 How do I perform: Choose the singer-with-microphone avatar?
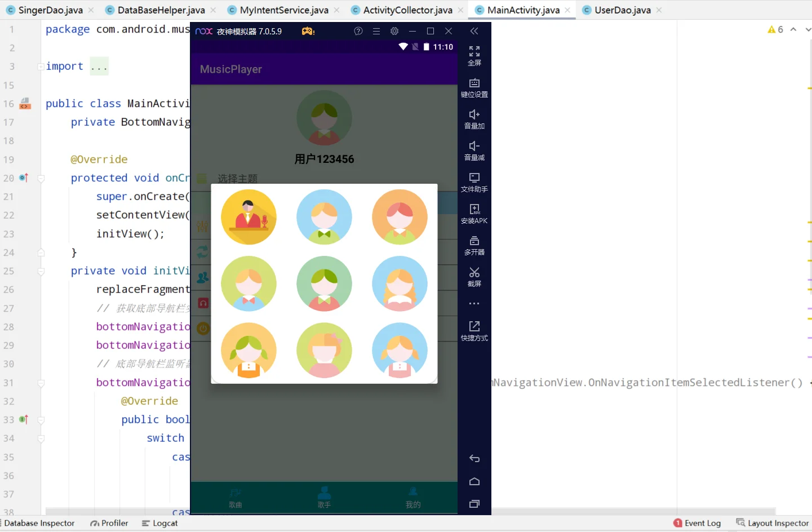pos(249,217)
